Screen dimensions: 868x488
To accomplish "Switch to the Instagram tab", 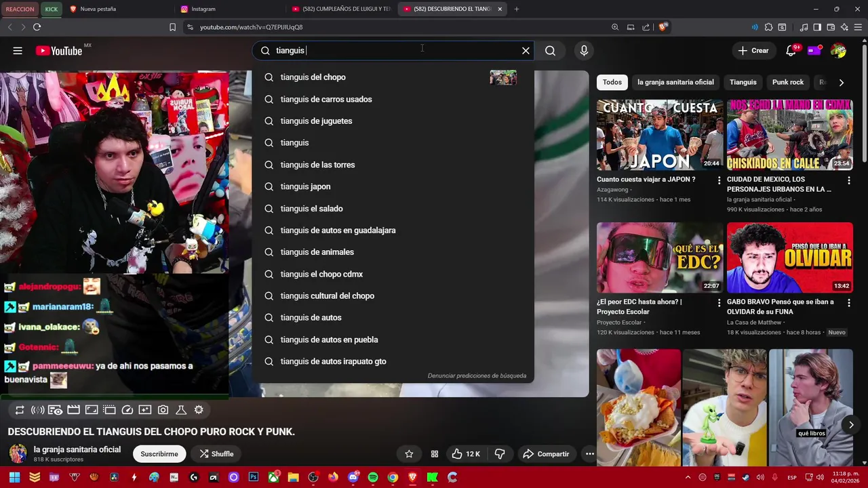I will click(x=229, y=9).
